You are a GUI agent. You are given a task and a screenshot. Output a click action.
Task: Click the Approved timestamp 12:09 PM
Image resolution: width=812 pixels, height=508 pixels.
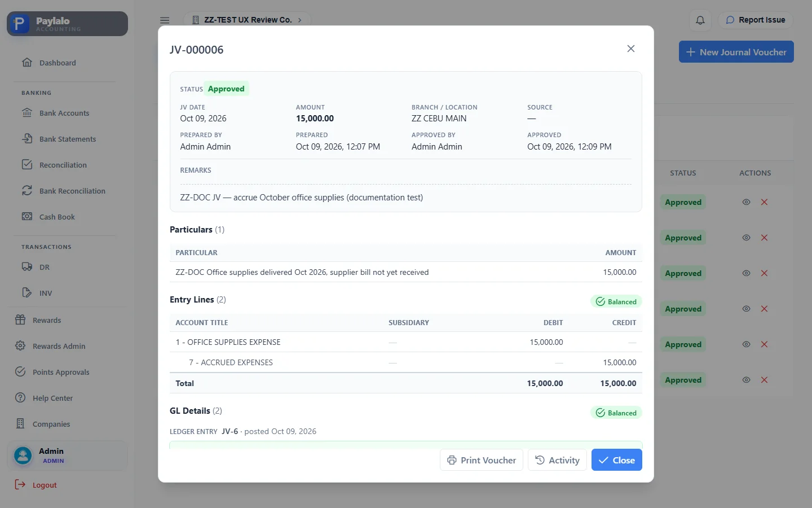coord(570,147)
